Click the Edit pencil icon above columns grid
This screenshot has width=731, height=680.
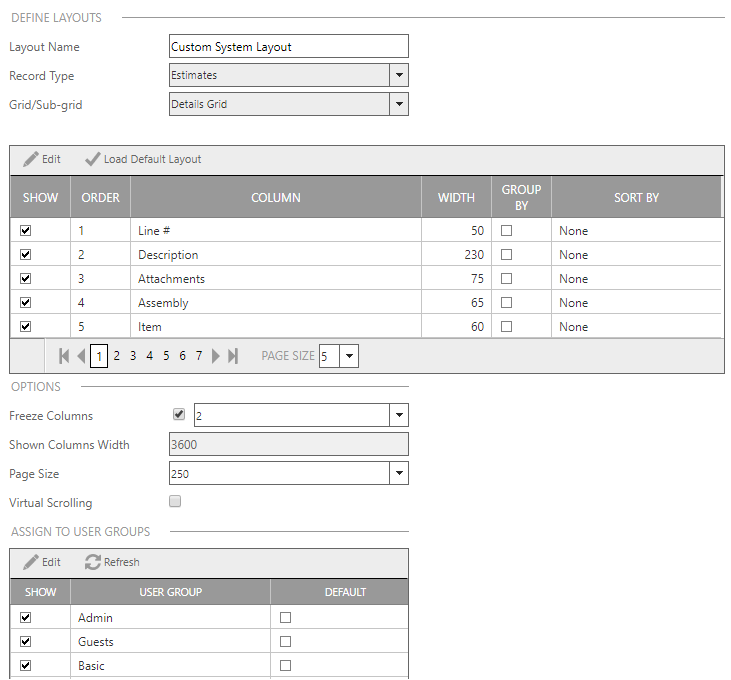(x=31, y=159)
